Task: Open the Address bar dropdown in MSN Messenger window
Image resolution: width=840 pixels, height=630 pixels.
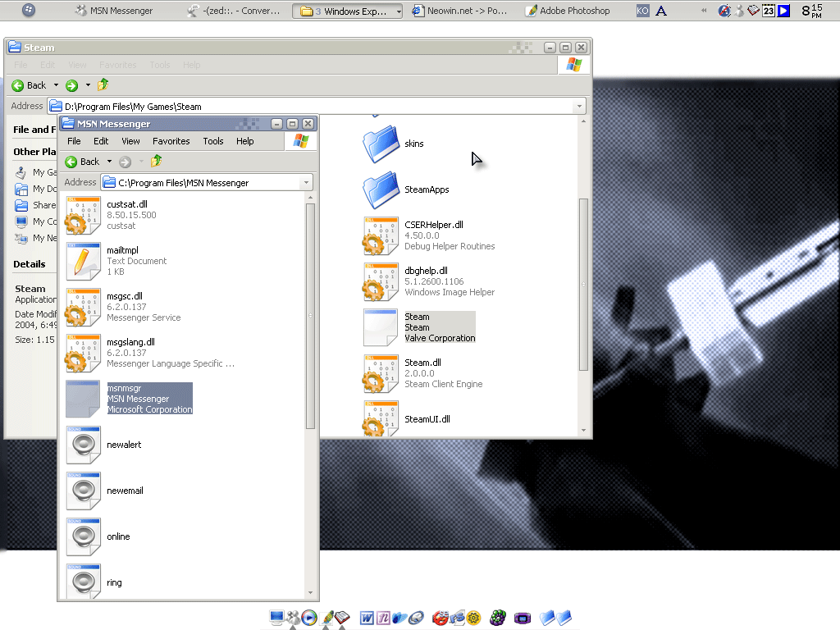Action: 305,182
